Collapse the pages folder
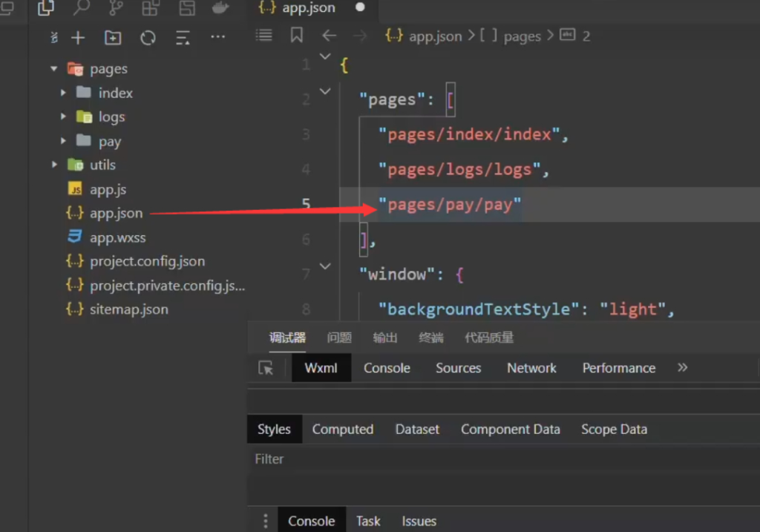The width and height of the screenshot is (760, 532). point(53,69)
